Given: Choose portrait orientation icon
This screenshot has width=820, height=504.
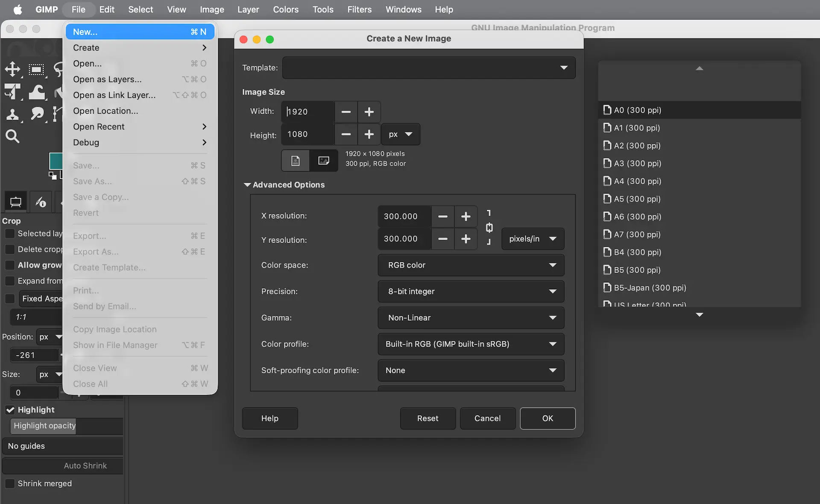Looking at the screenshot, I should click(296, 161).
